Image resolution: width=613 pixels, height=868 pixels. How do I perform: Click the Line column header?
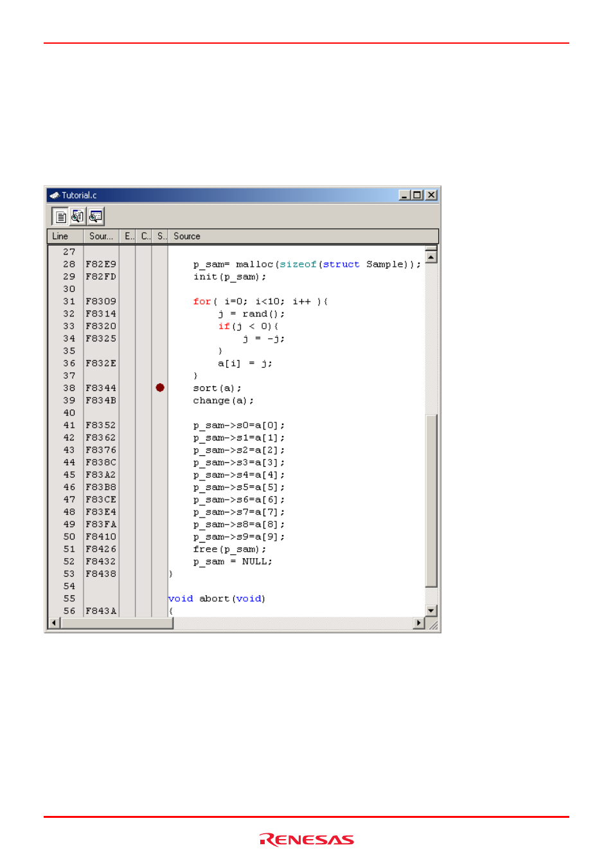pyautogui.click(x=66, y=237)
